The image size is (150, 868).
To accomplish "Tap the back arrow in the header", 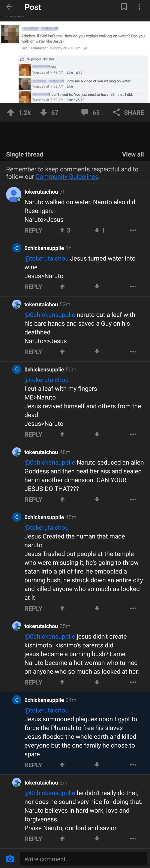I will (9, 7).
